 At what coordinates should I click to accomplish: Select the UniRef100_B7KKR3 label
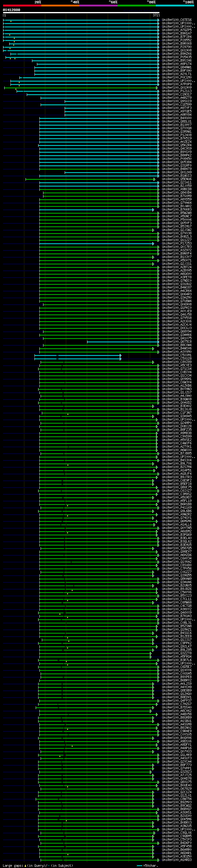pos(177,210)
